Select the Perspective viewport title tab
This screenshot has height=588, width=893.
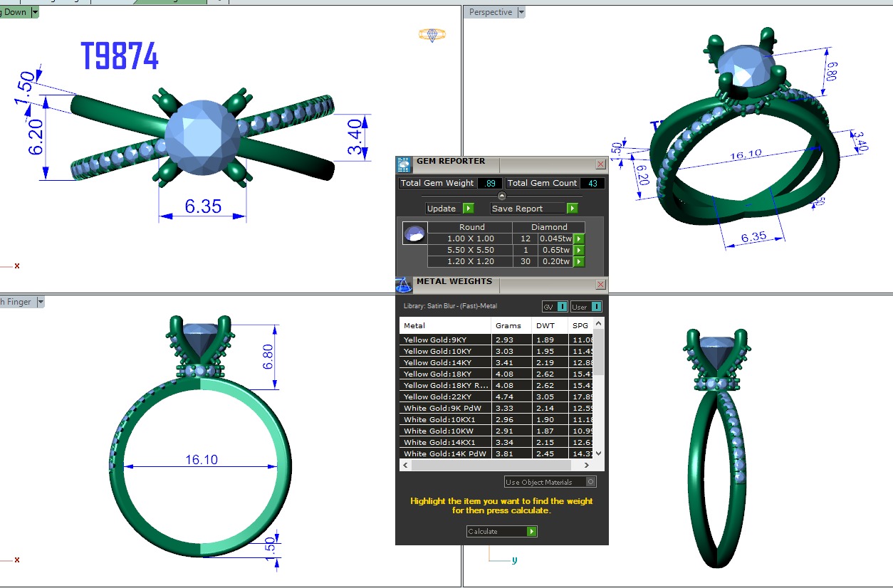490,12
